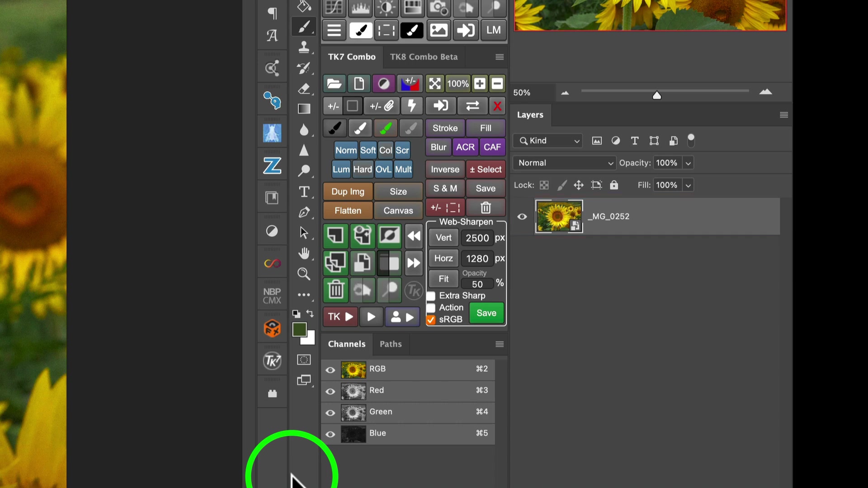Viewport: 868px width, 488px height.
Task: Select the Gradient tool
Action: (304, 109)
